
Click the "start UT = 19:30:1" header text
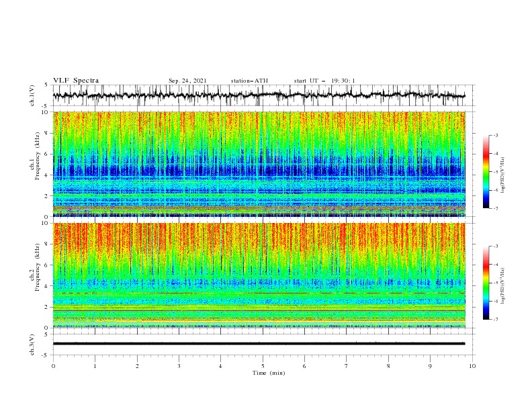(x=324, y=81)
